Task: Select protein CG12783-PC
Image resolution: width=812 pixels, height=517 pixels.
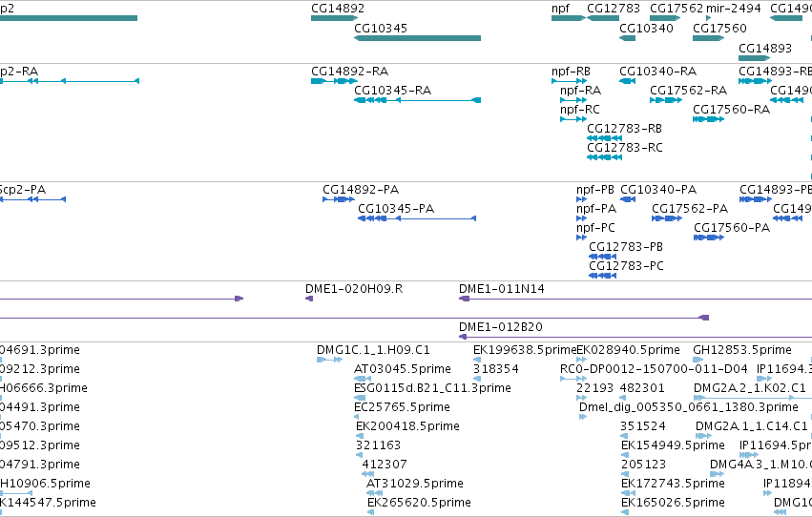Action: click(x=602, y=276)
